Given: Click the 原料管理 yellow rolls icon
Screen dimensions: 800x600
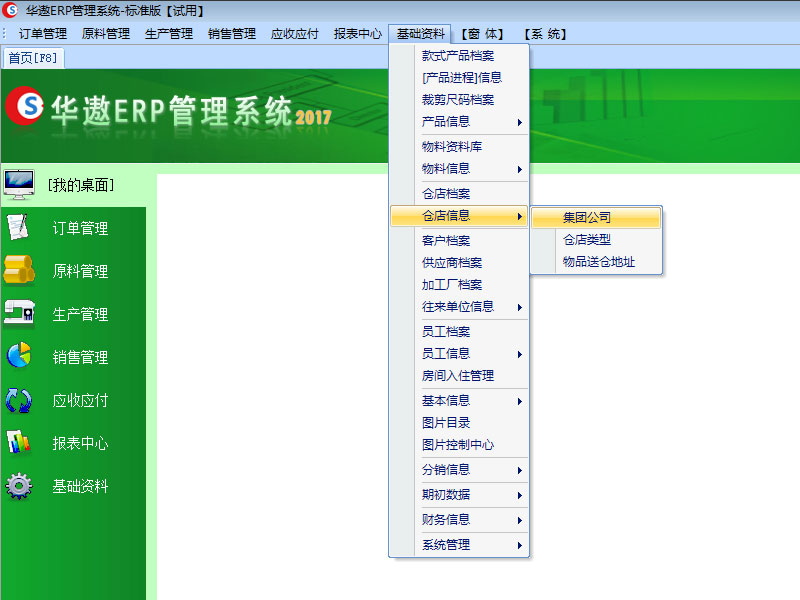Looking at the screenshot, I should click(19, 270).
